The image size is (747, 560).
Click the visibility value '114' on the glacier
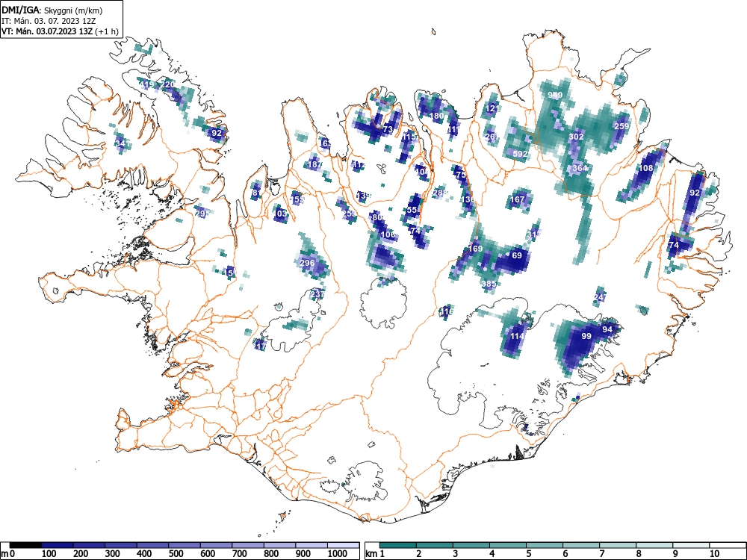pyautogui.click(x=518, y=336)
